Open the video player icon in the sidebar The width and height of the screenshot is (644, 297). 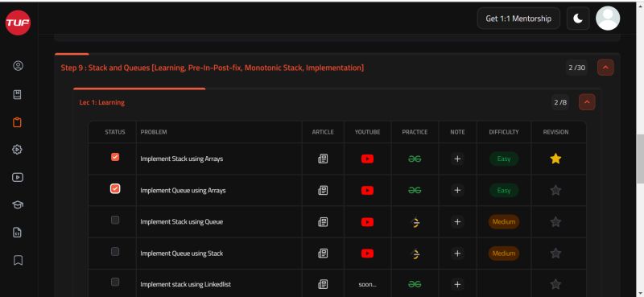[18, 177]
